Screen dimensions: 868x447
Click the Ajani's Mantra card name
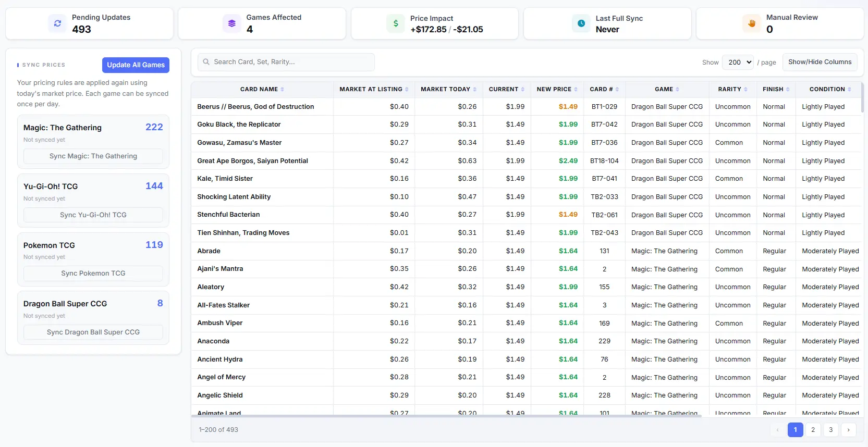coord(220,269)
